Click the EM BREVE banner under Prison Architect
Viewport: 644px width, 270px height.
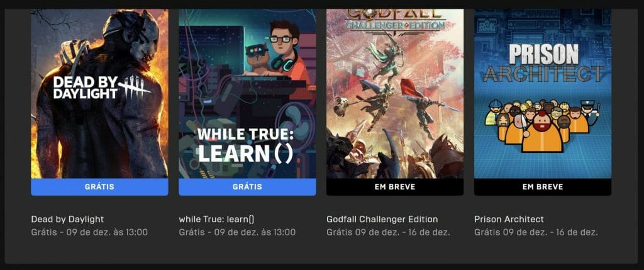tap(543, 187)
